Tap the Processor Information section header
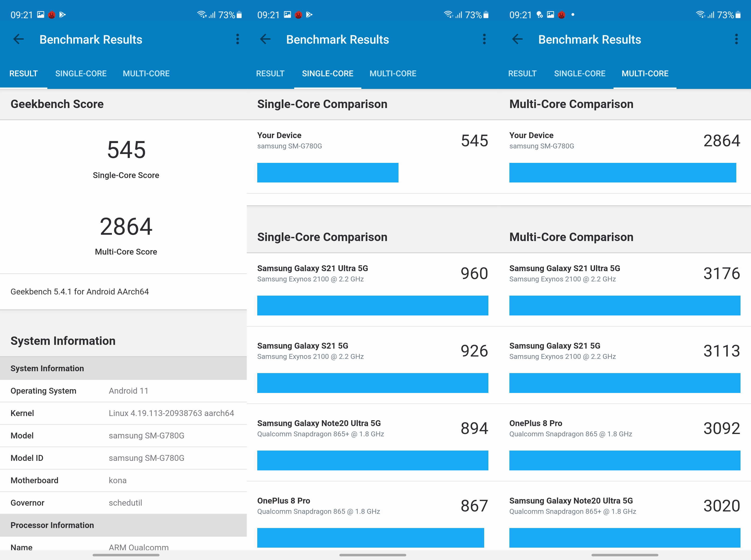The width and height of the screenshot is (751, 560). click(123, 525)
